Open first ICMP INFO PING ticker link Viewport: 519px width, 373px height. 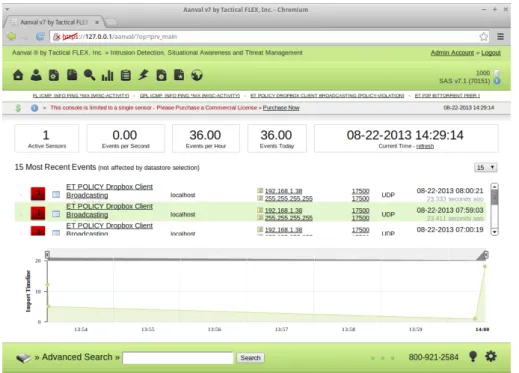pos(81,96)
